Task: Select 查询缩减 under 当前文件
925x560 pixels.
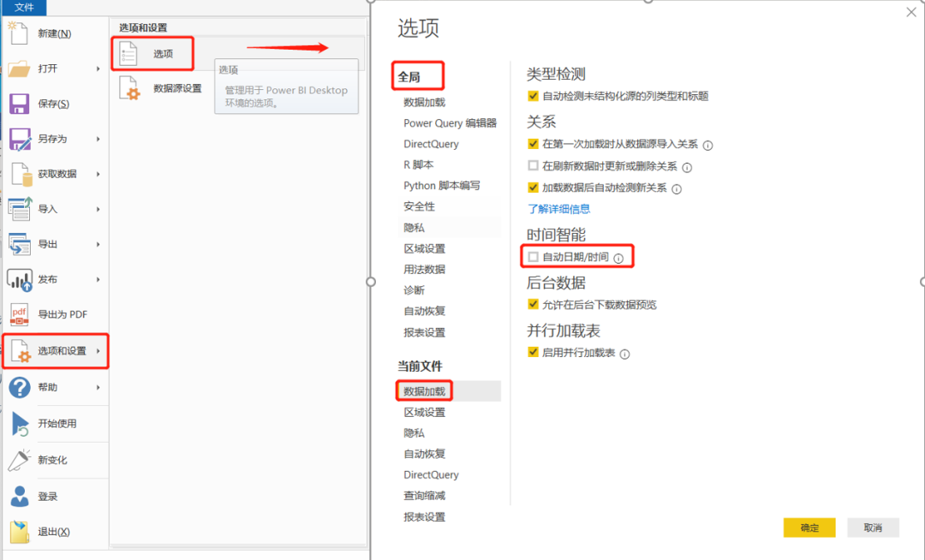Action: [x=424, y=496]
